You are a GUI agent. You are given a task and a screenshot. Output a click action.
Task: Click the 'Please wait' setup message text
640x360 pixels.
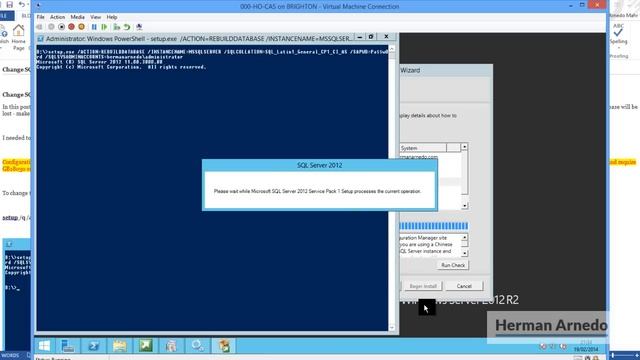coord(317,191)
